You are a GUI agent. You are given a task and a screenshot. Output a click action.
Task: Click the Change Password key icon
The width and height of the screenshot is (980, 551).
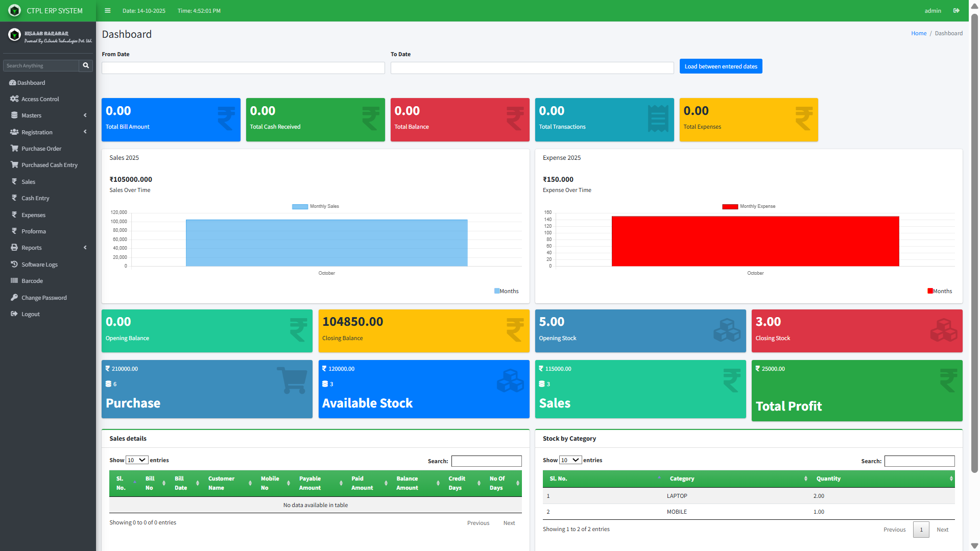(14, 298)
